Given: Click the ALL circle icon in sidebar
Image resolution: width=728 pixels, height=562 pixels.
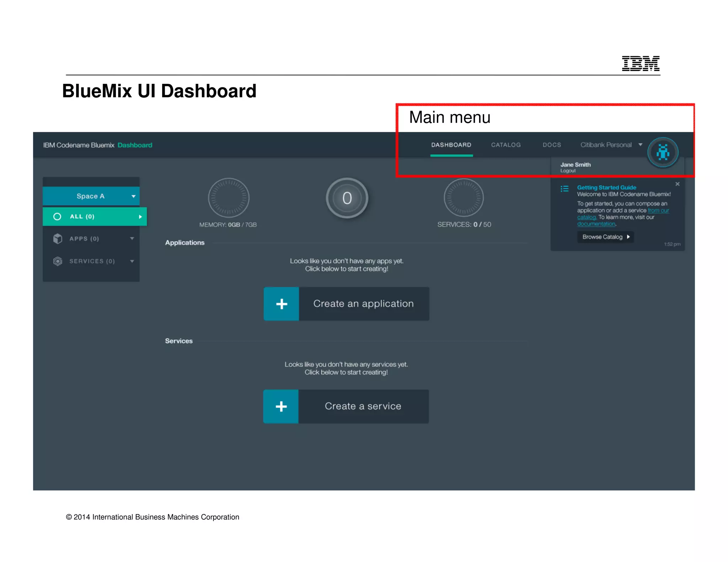Looking at the screenshot, I should click(x=57, y=217).
